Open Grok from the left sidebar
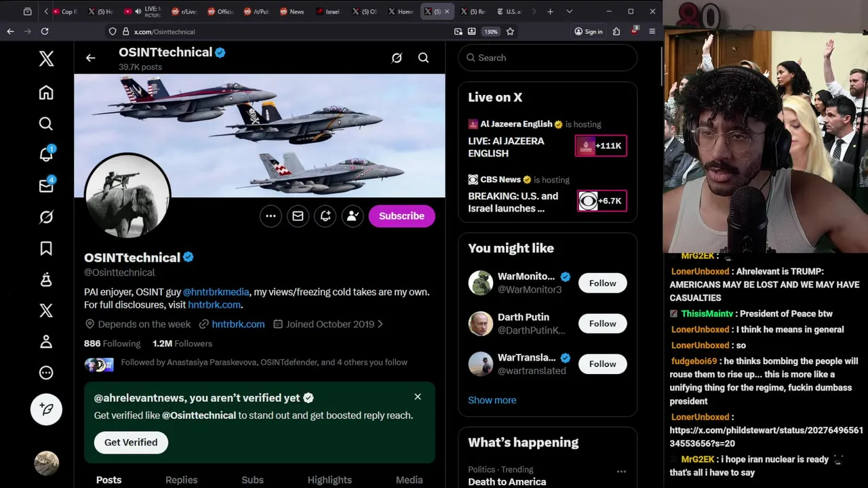 tap(46, 217)
